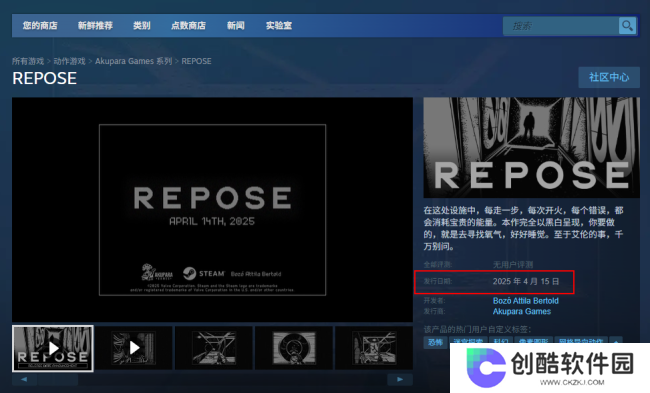650x393 pixels.
Task: Select the fifth screenshot thumbnail
Action: tap(374, 348)
